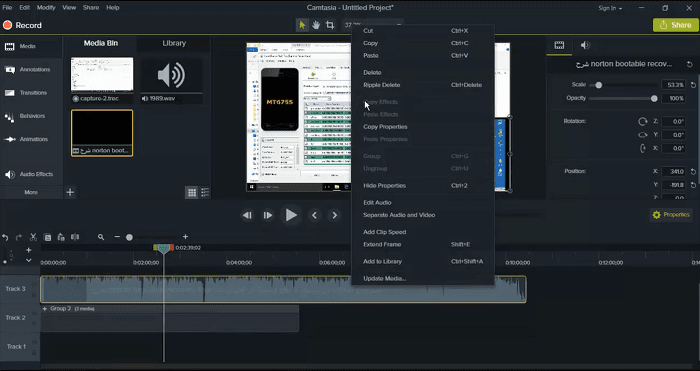Open the Help menu
This screenshot has height=371, width=700.
112,8
